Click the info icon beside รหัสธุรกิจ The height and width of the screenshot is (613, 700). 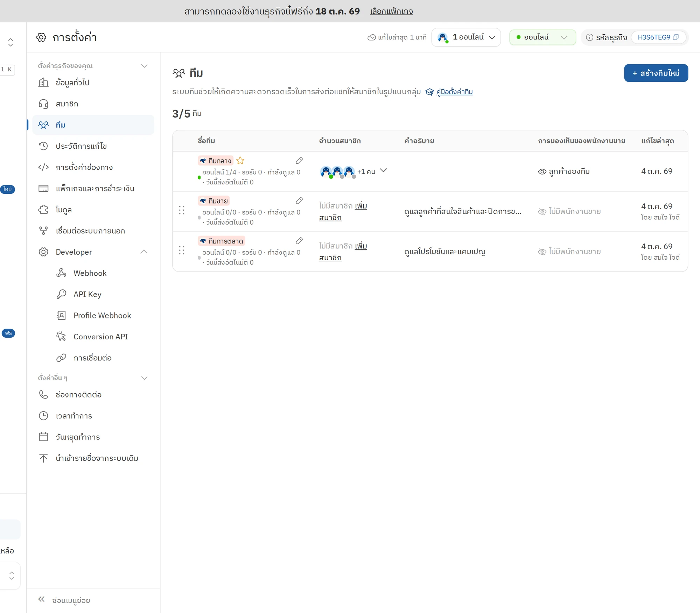click(x=589, y=37)
